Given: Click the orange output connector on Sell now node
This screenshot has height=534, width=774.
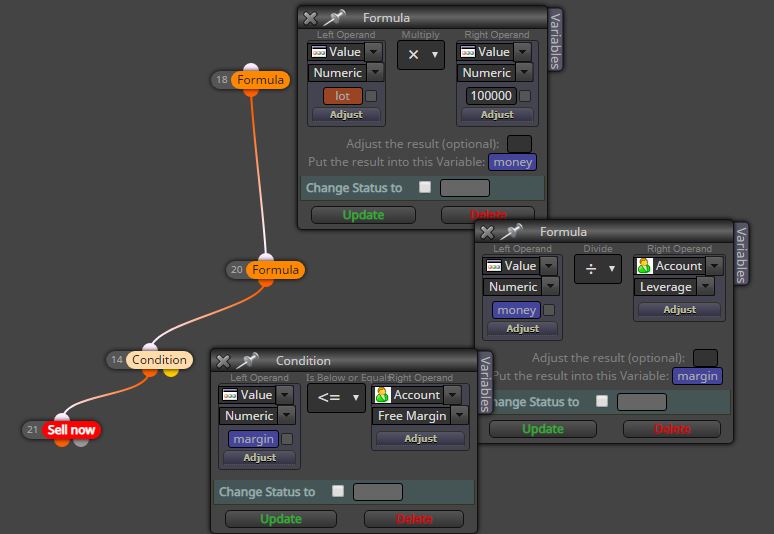Looking at the screenshot, I should 62,442.
